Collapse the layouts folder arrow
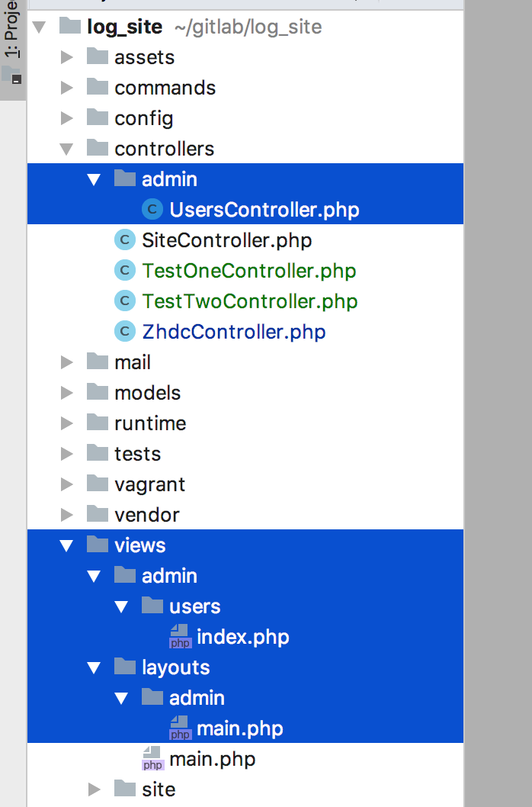Image resolution: width=532 pixels, height=807 pixels. tap(94, 667)
